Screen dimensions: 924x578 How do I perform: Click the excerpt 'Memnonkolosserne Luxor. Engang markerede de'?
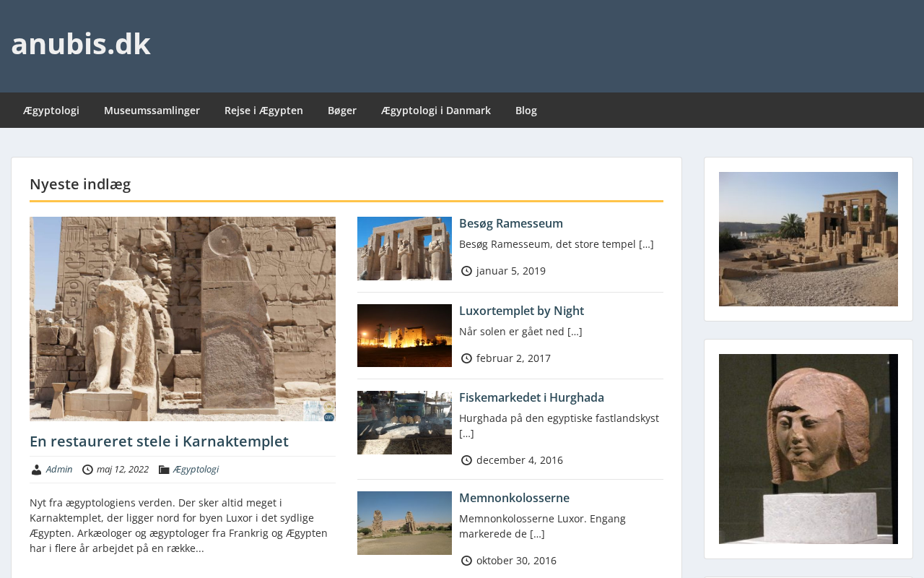coord(543,526)
